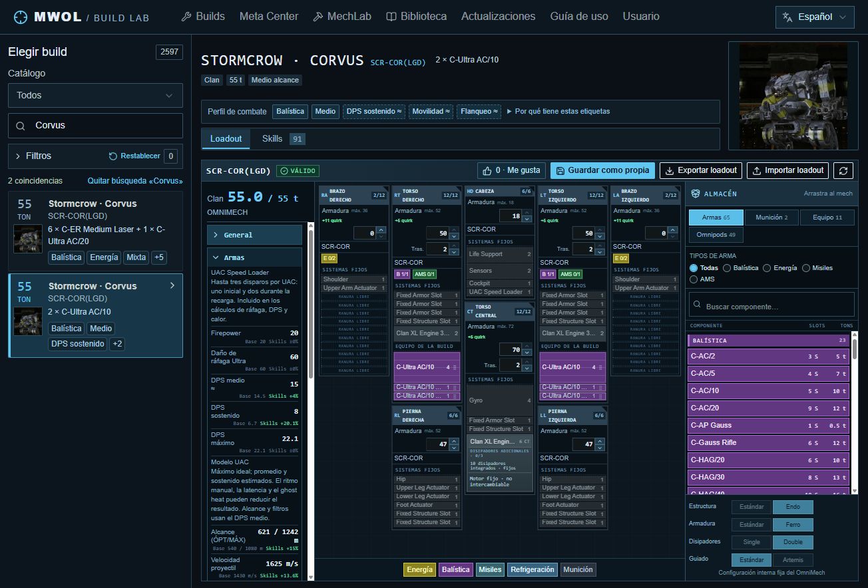868x588 pixels.
Task: Select Misiles weapon type radio
Action: coord(806,268)
